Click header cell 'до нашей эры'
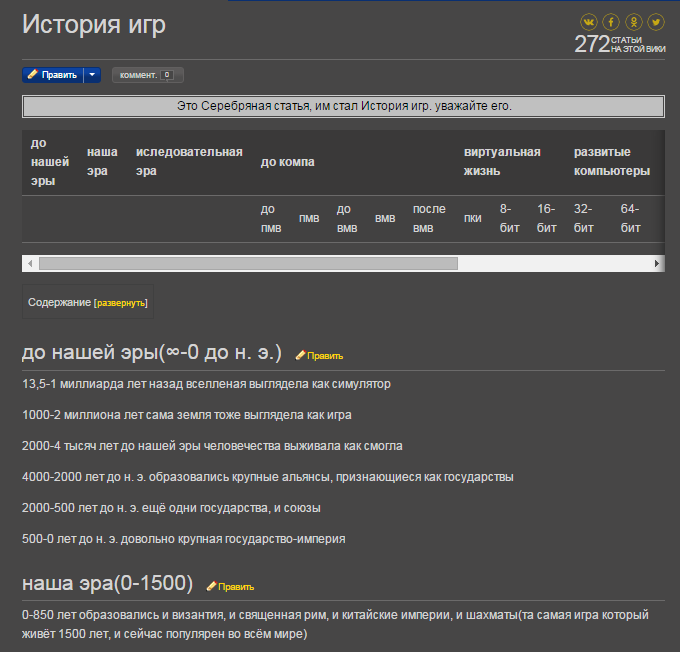 [x=50, y=162]
